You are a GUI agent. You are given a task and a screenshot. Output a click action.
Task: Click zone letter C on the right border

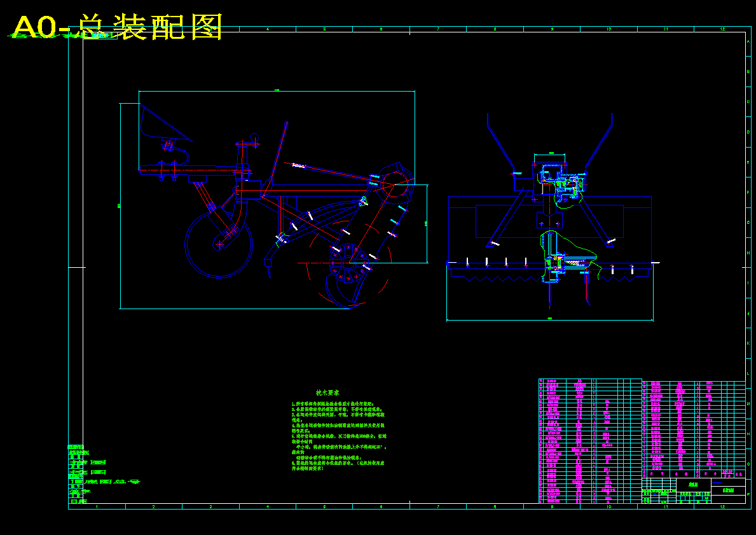748,102
